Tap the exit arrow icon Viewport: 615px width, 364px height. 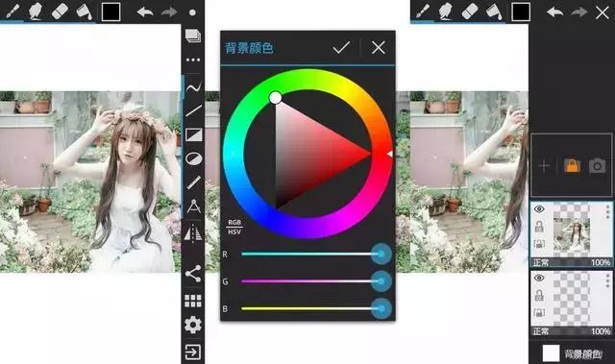click(193, 352)
